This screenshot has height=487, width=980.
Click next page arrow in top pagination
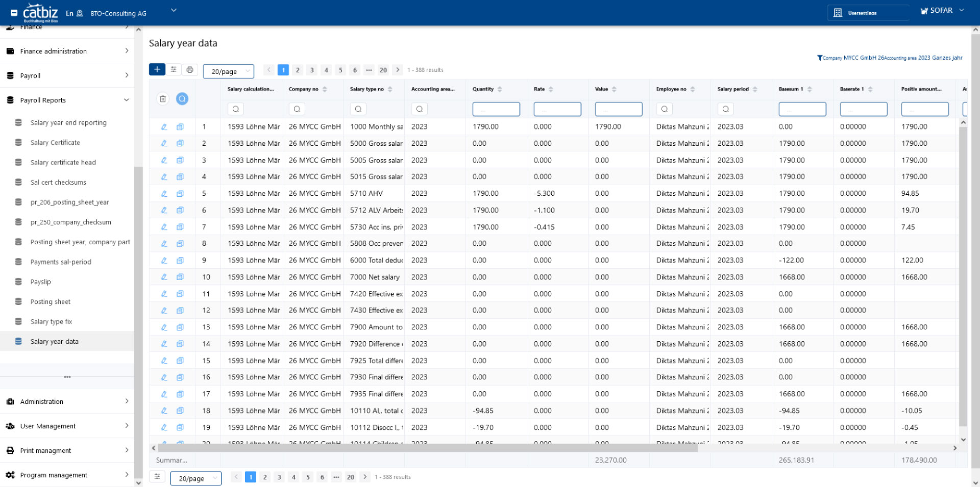[x=398, y=70]
